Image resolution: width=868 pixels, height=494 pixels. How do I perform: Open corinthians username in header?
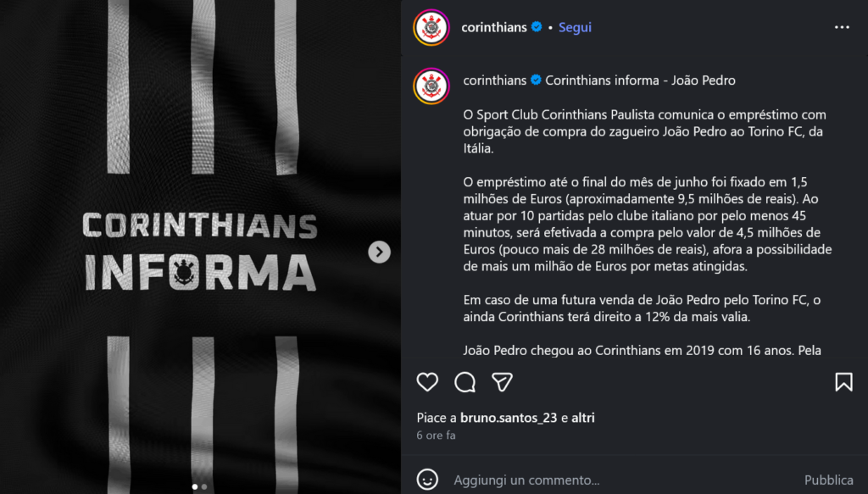point(494,28)
